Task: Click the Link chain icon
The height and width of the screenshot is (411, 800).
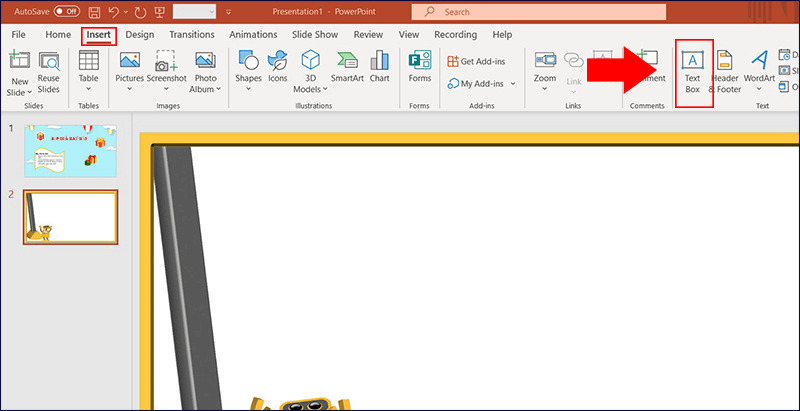Action: pos(574,60)
